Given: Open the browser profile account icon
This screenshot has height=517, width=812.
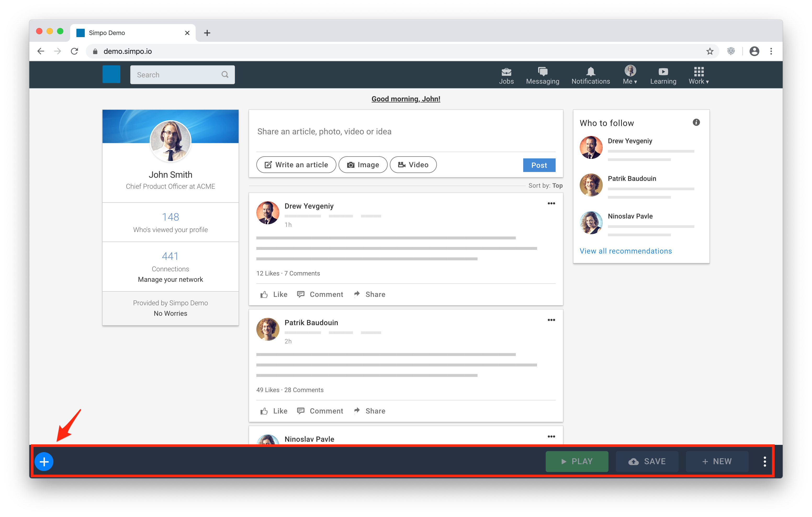Looking at the screenshot, I should tap(754, 51).
